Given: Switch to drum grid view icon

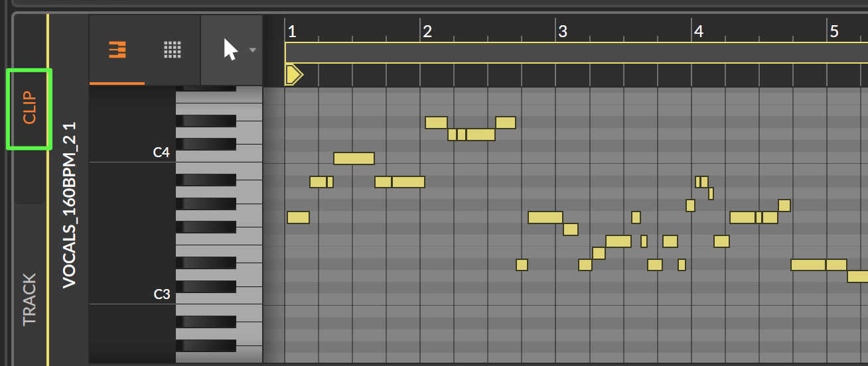Looking at the screenshot, I should coord(173,50).
